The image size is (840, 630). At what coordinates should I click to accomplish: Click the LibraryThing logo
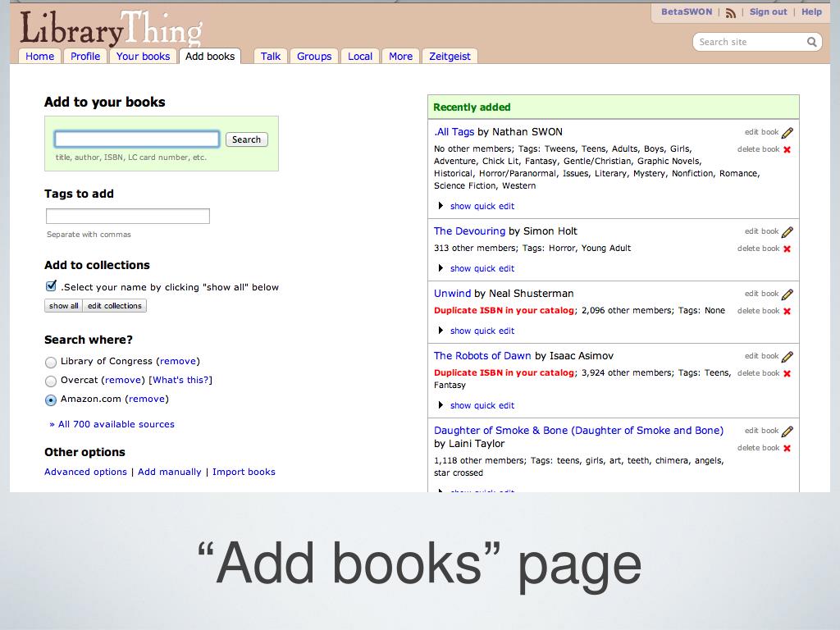(112, 28)
